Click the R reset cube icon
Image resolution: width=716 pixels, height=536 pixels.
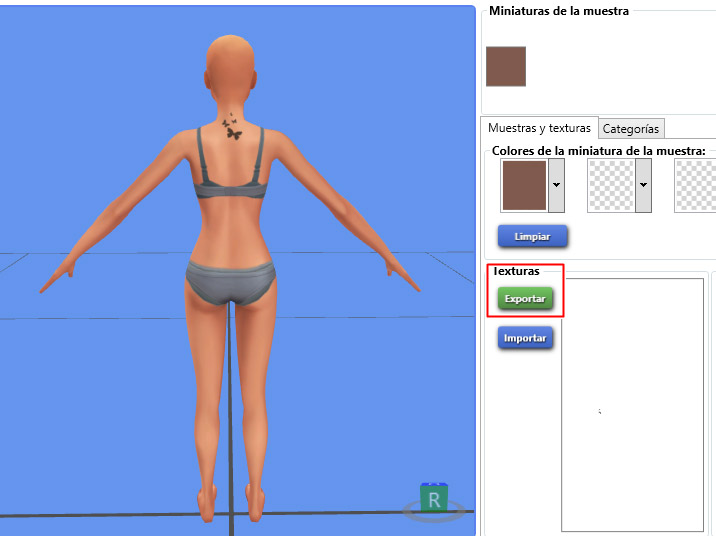pyautogui.click(x=434, y=499)
